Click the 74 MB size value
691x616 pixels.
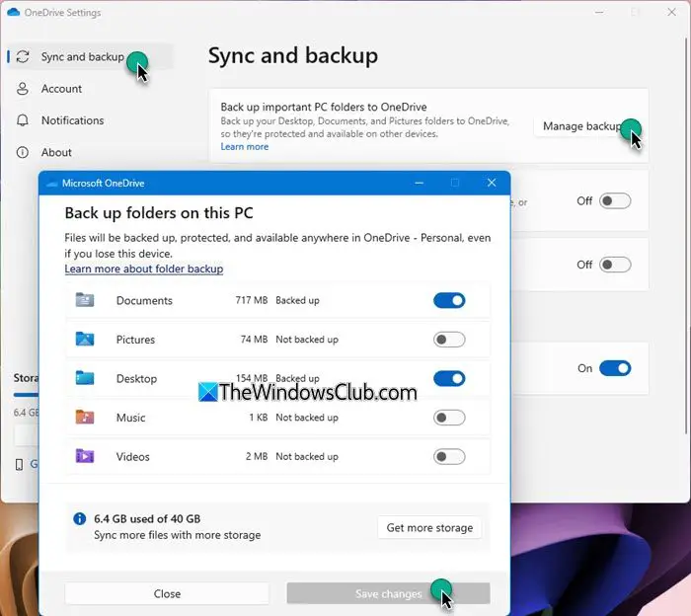254,339
